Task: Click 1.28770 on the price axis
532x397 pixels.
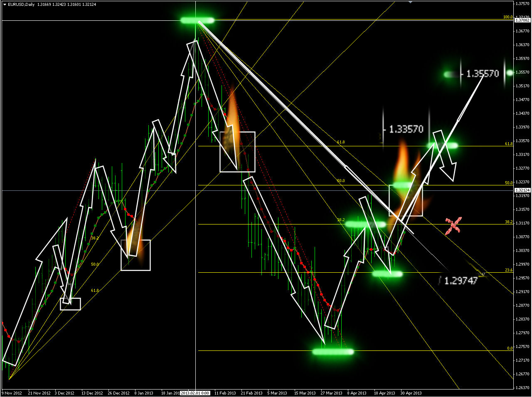Action: (523, 306)
